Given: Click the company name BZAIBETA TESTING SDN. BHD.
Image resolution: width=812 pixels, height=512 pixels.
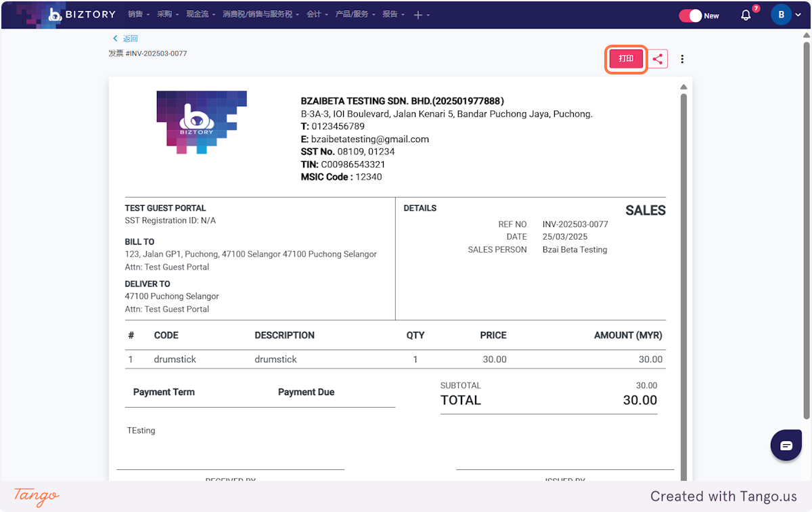Looking at the screenshot, I should click(402, 101).
